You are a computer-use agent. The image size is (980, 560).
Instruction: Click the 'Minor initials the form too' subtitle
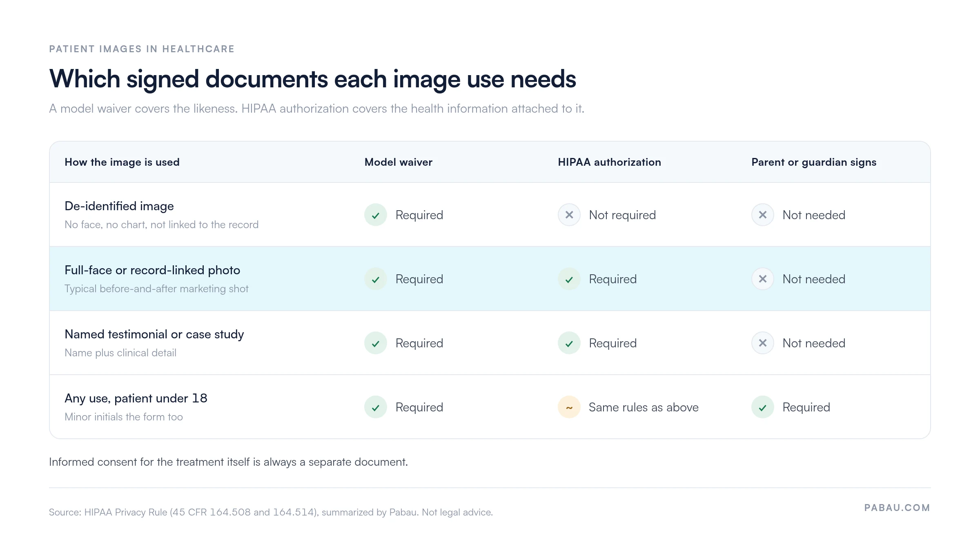click(124, 417)
